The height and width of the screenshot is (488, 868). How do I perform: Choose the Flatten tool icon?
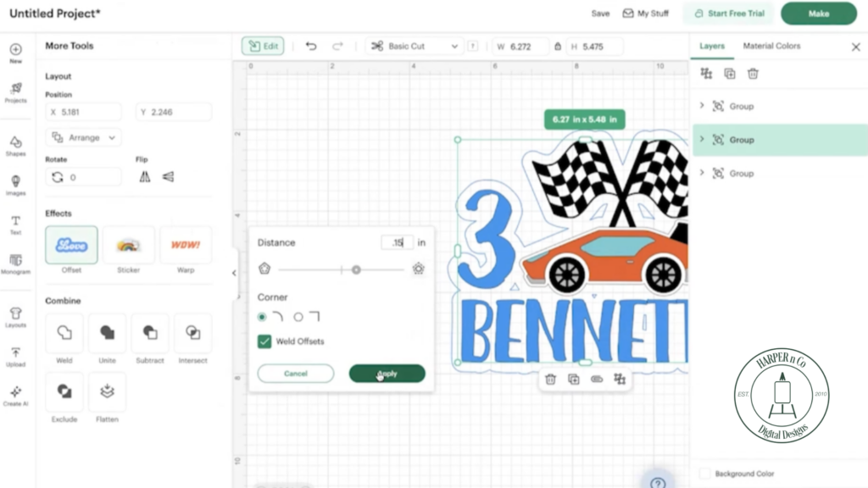pyautogui.click(x=107, y=391)
